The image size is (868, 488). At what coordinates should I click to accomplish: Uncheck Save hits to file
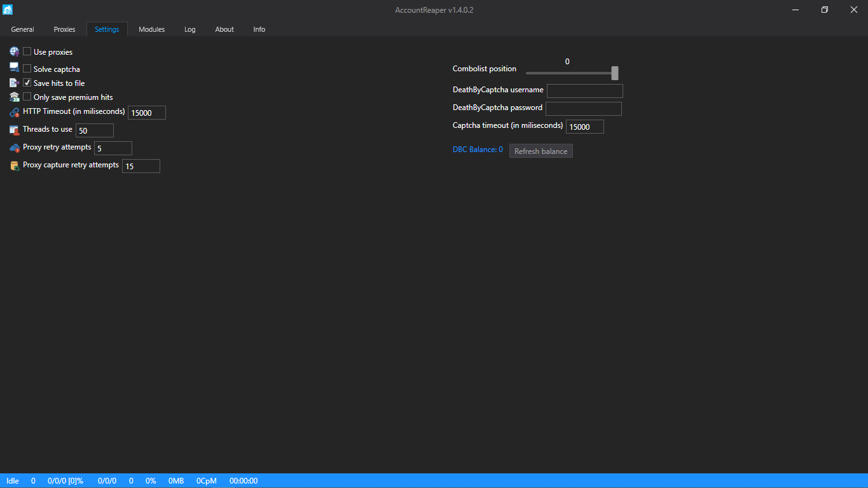tap(27, 83)
